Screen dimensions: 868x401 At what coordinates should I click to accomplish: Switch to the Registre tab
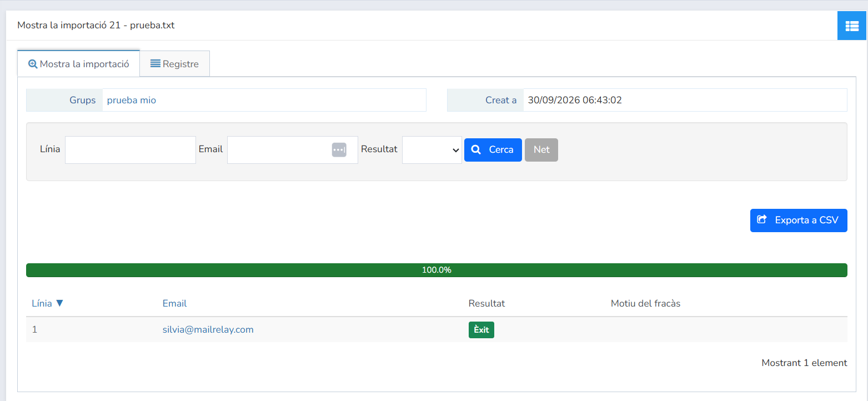pos(174,64)
